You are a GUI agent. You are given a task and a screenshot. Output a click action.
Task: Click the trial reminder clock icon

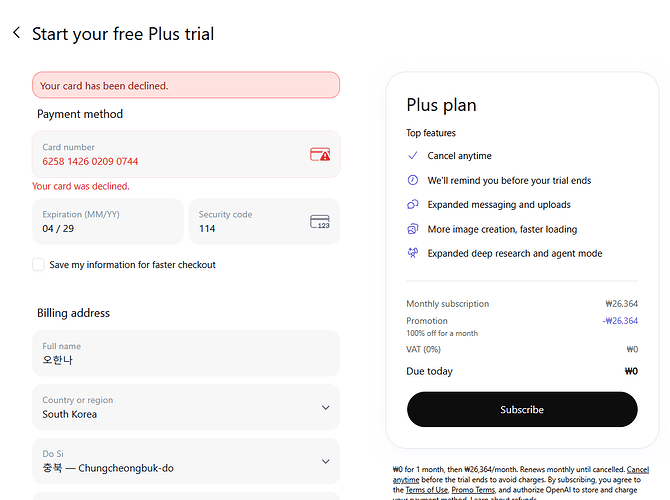(x=413, y=180)
